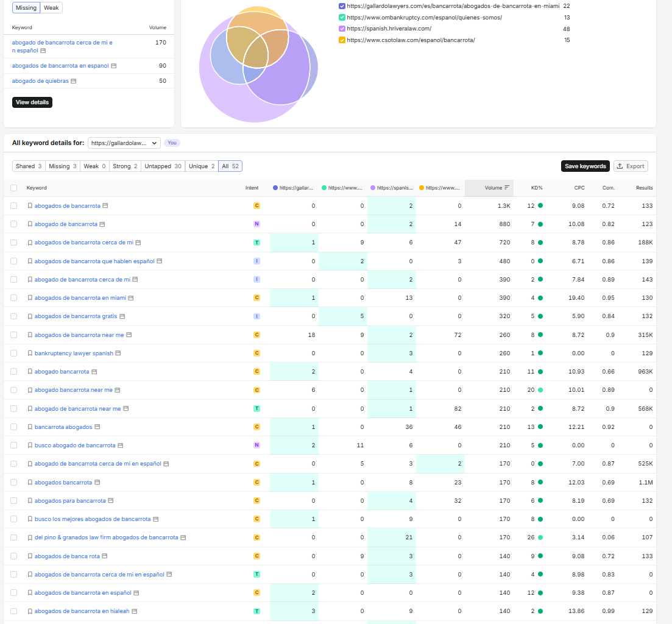Open SERP icon for 'busco abogado de bancarrota'
The image size is (672, 624).
[x=121, y=445]
